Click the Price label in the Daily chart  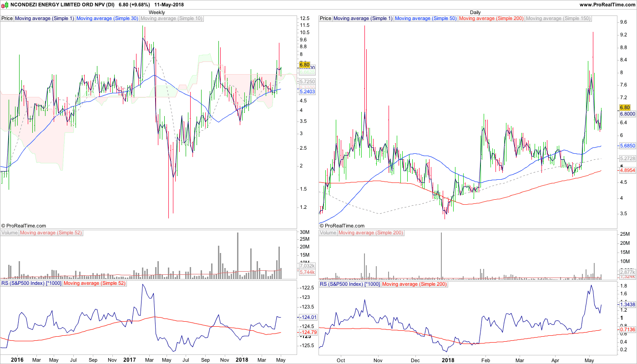click(326, 19)
